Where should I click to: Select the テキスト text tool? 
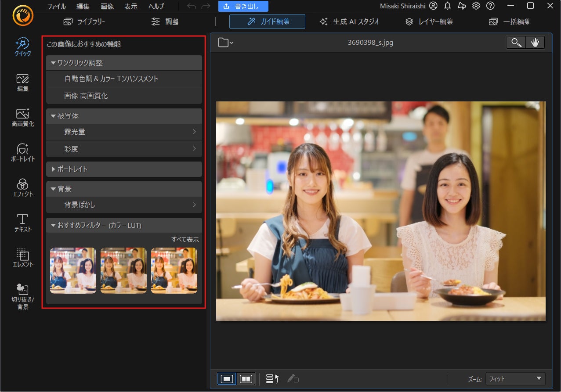click(22, 223)
